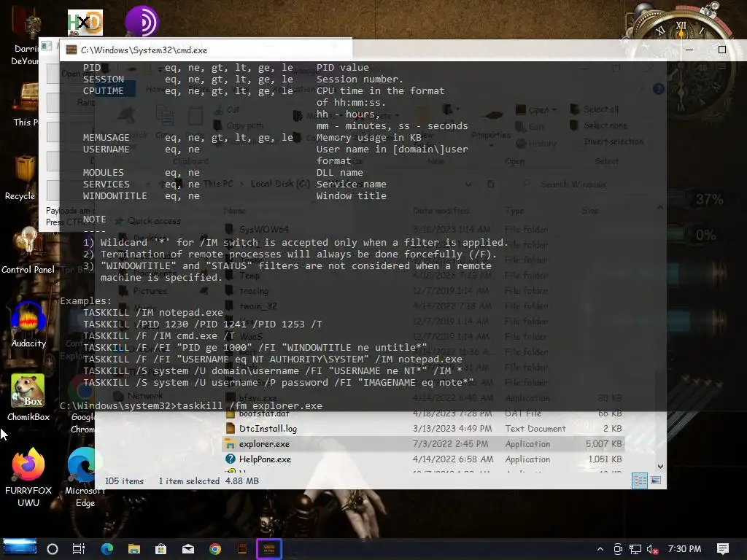Open the brown app icon beside Chrome in taskbar
Image resolution: width=747 pixels, height=560 pixels.
(x=242, y=549)
